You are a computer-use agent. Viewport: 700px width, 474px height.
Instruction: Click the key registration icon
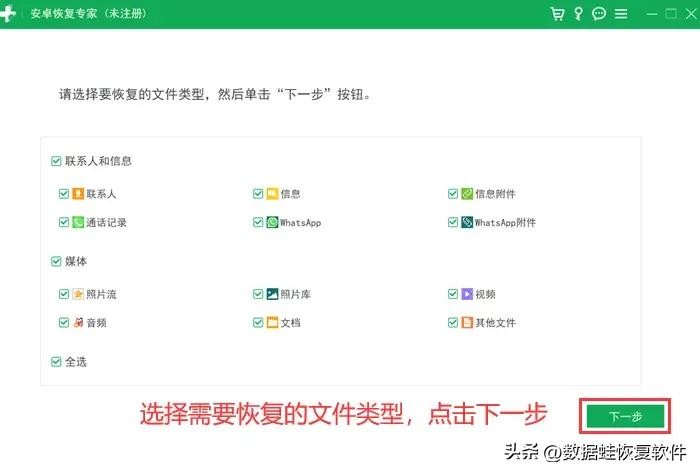tap(578, 14)
